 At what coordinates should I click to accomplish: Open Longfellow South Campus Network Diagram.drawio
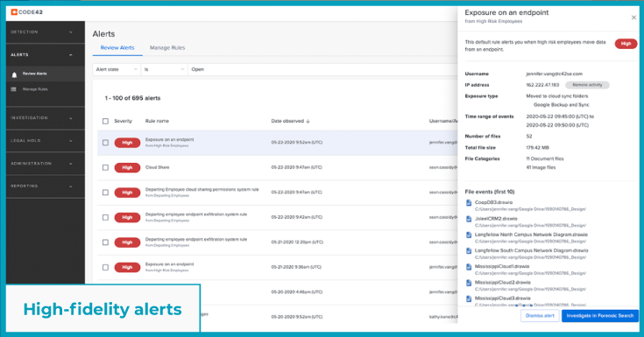[532, 250]
